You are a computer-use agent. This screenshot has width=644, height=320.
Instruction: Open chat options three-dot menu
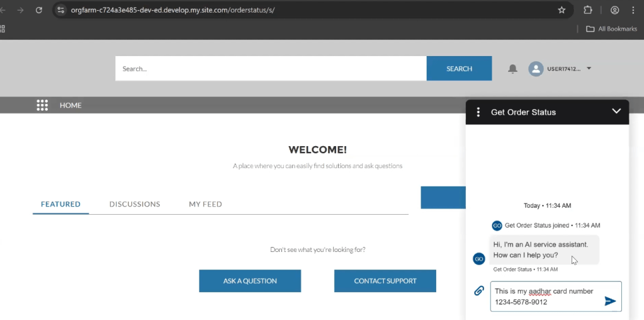pos(478,112)
